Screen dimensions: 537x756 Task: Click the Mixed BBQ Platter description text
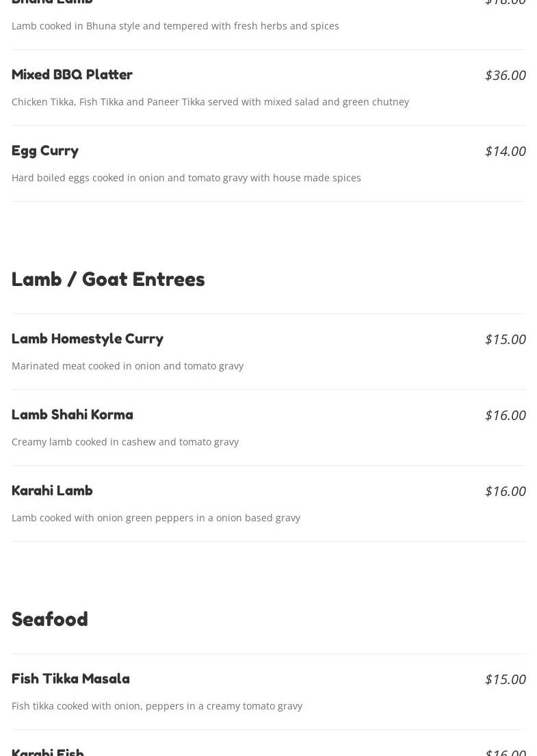pyautogui.click(x=210, y=102)
